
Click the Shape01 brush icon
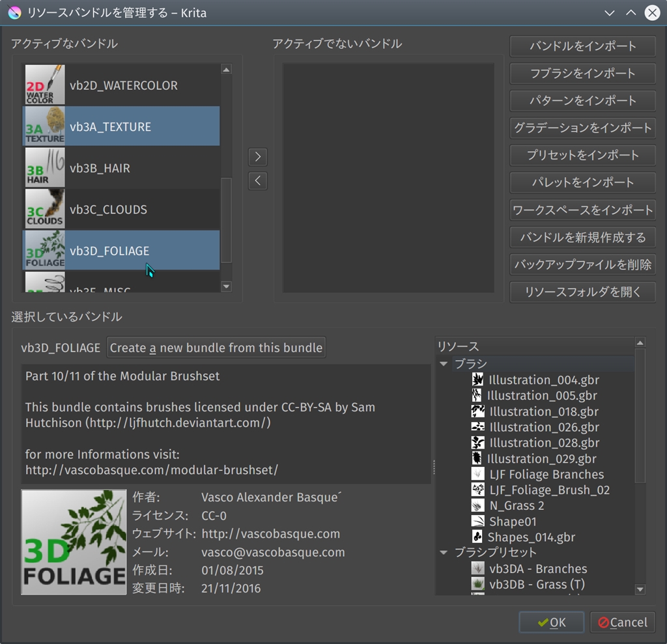477,521
